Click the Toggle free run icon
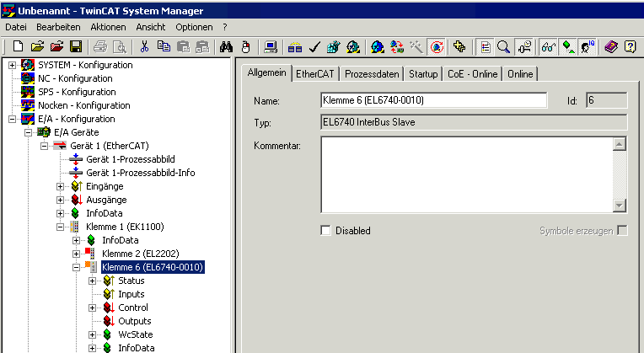The image size is (644, 353). (x=437, y=47)
